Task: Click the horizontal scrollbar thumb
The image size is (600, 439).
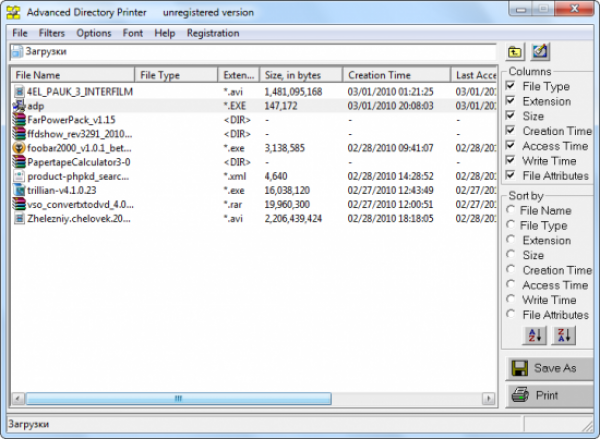Action: (178, 399)
